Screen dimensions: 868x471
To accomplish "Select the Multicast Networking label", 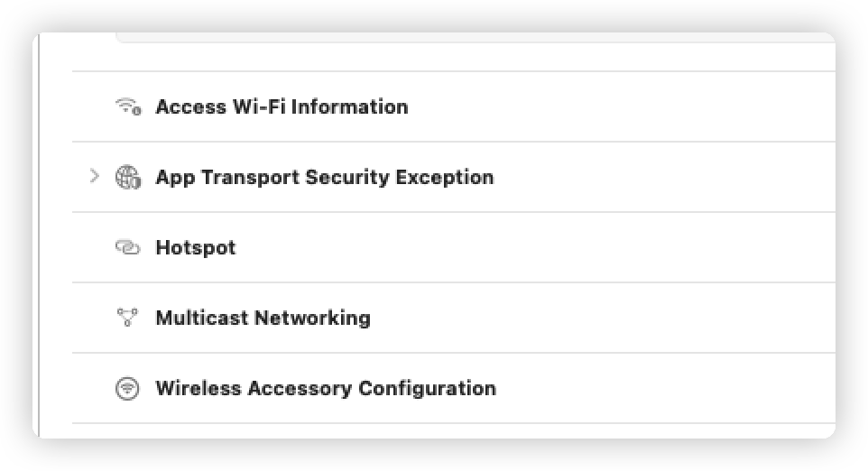I will (x=263, y=318).
